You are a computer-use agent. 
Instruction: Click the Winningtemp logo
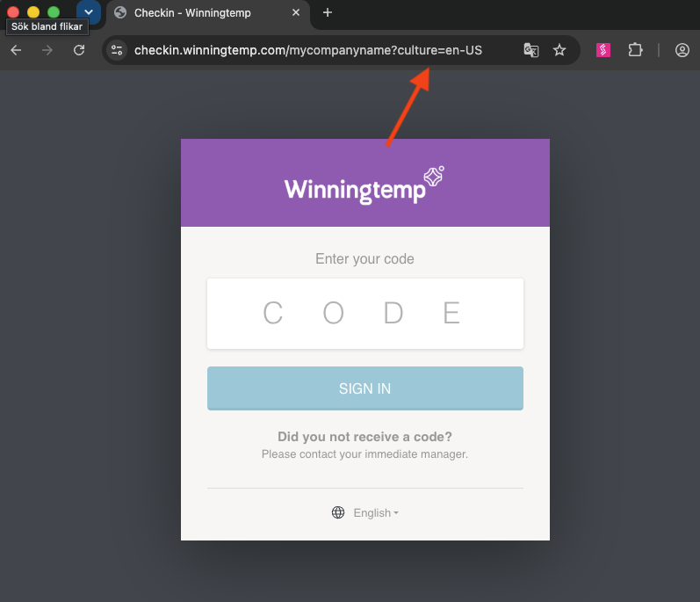[364, 185]
